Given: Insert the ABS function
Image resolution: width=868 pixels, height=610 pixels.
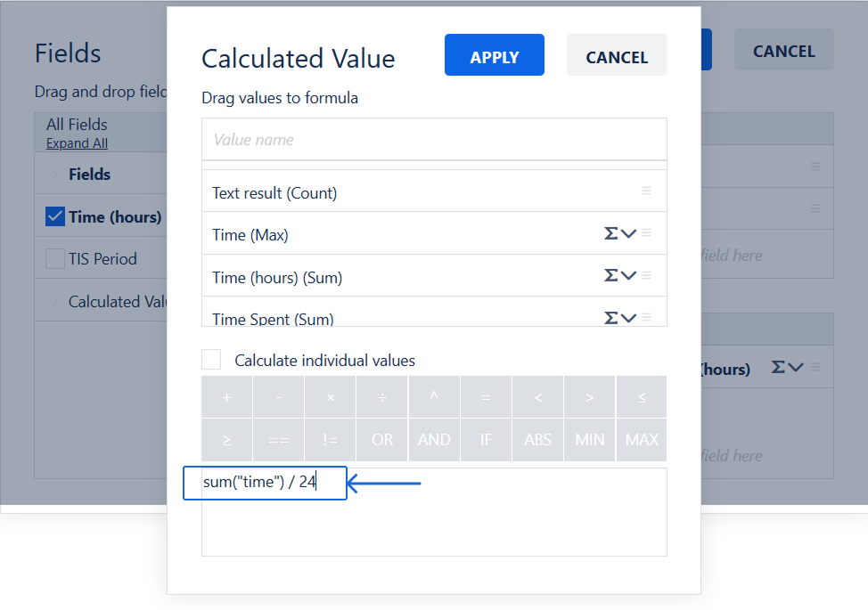Looking at the screenshot, I should click(537, 440).
